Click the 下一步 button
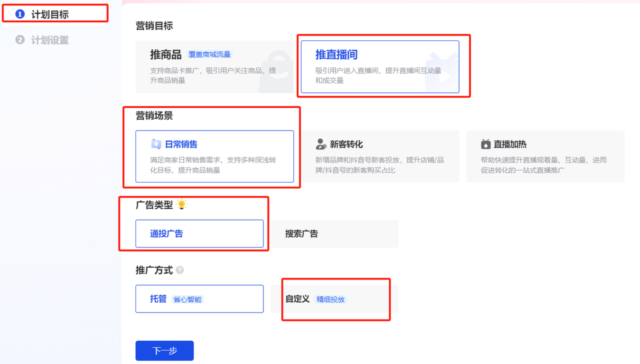This screenshot has width=640, height=364. 164,351
